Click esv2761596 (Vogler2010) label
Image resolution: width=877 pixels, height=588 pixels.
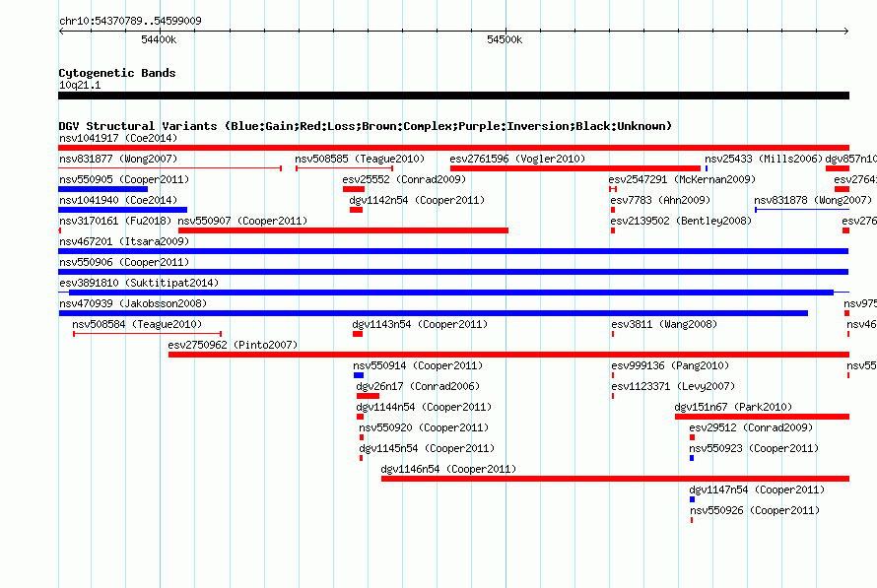click(x=517, y=159)
